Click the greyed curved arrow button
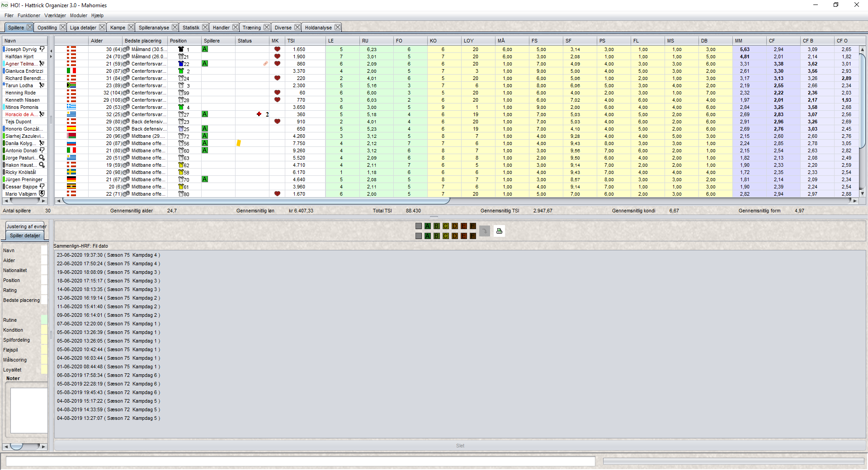Viewport: 868px width, 470px height. (x=485, y=231)
